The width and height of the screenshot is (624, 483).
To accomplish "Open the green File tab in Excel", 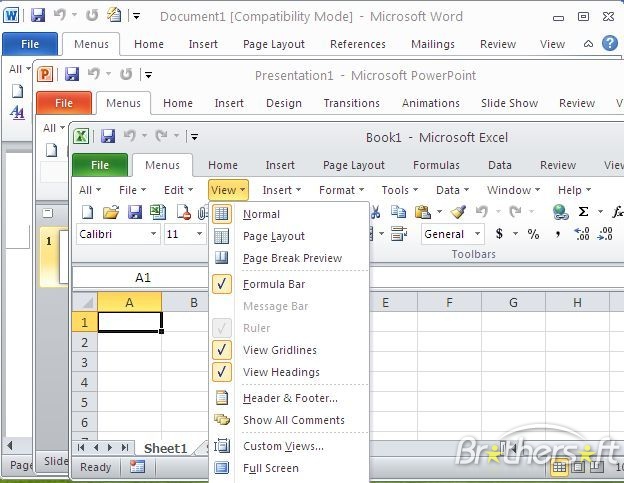I will 100,165.
